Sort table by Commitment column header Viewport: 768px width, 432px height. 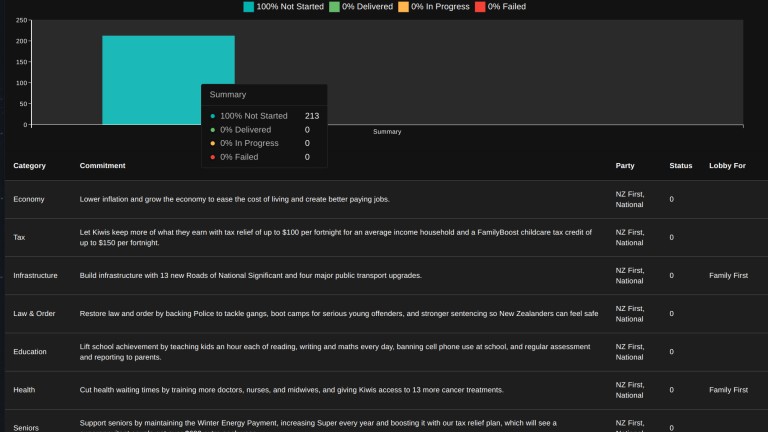(x=102, y=166)
